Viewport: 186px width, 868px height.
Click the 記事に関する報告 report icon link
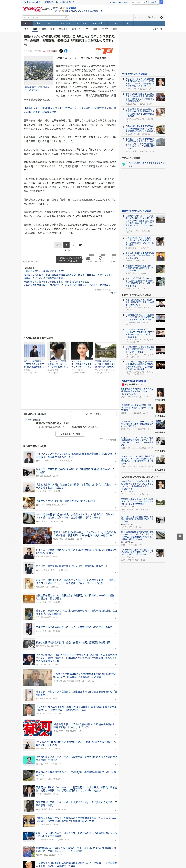pyautogui.click(x=31, y=261)
